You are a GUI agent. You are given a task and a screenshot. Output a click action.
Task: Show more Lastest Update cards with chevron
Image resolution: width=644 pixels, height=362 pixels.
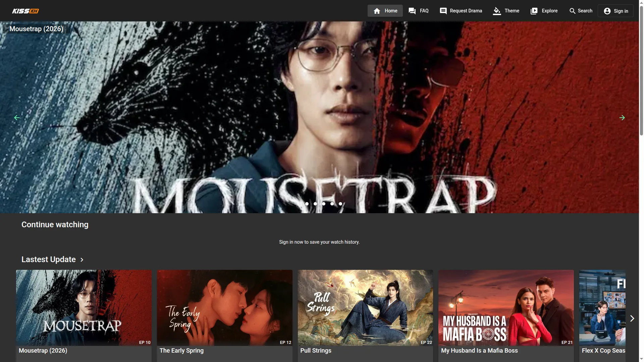pos(632,318)
